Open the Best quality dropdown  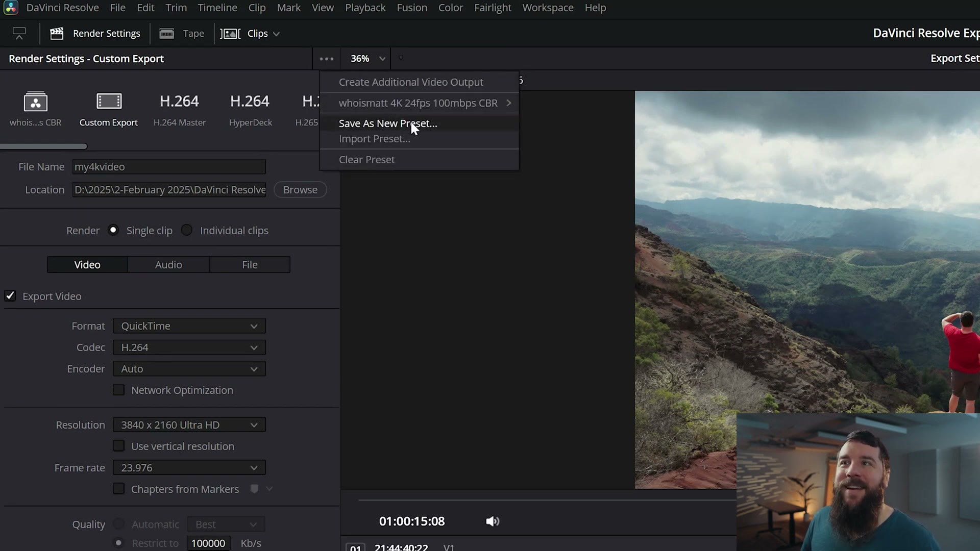pyautogui.click(x=226, y=524)
